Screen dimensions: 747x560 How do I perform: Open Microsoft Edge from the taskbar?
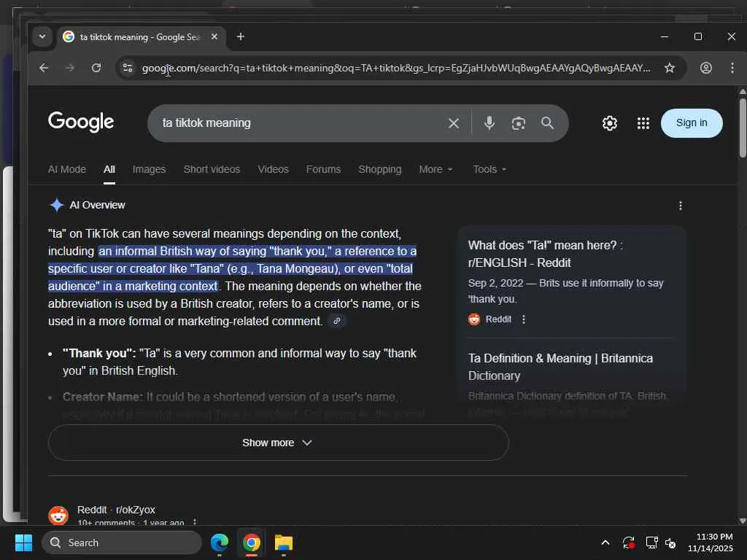point(220,542)
